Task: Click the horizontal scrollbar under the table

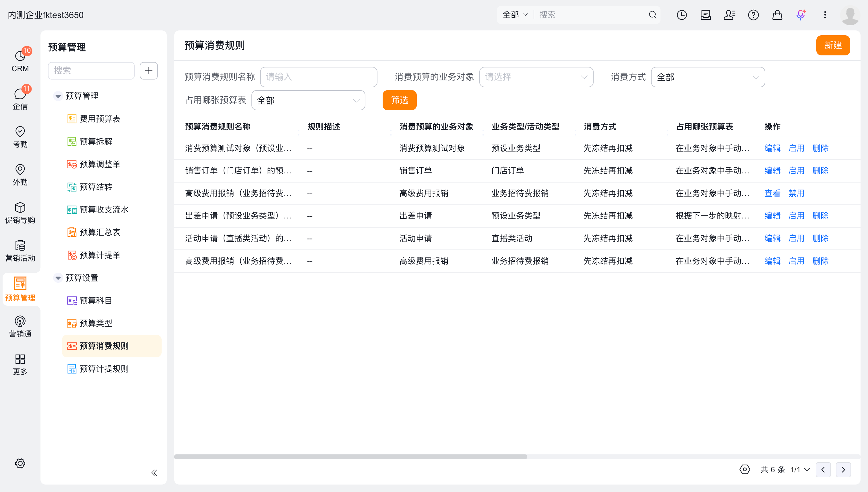Action: tap(350, 457)
